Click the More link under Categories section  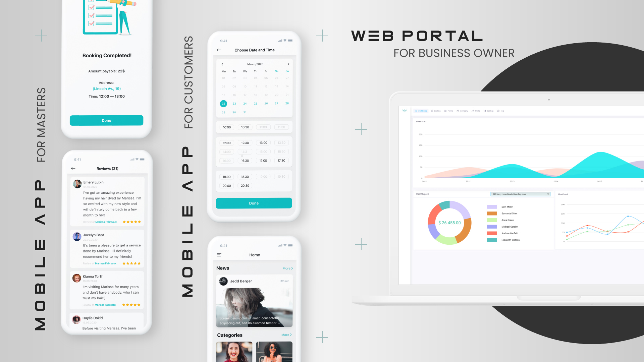tap(287, 335)
